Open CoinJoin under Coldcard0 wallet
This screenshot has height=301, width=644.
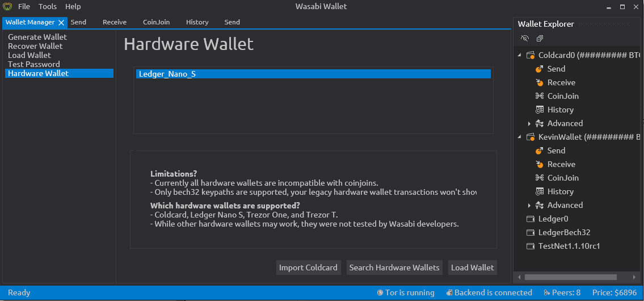[563, 96]
